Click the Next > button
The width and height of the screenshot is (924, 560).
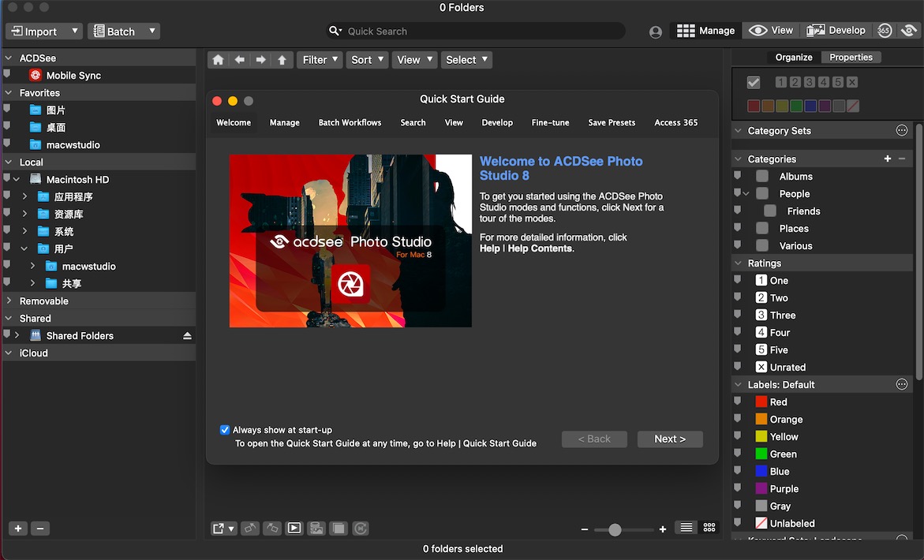[670, 439]
